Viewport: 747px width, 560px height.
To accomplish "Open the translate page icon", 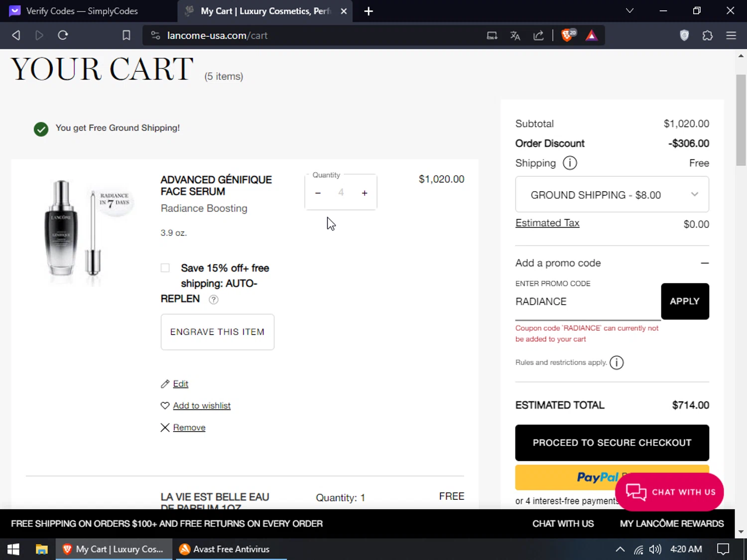I will [x=515, y=35].
